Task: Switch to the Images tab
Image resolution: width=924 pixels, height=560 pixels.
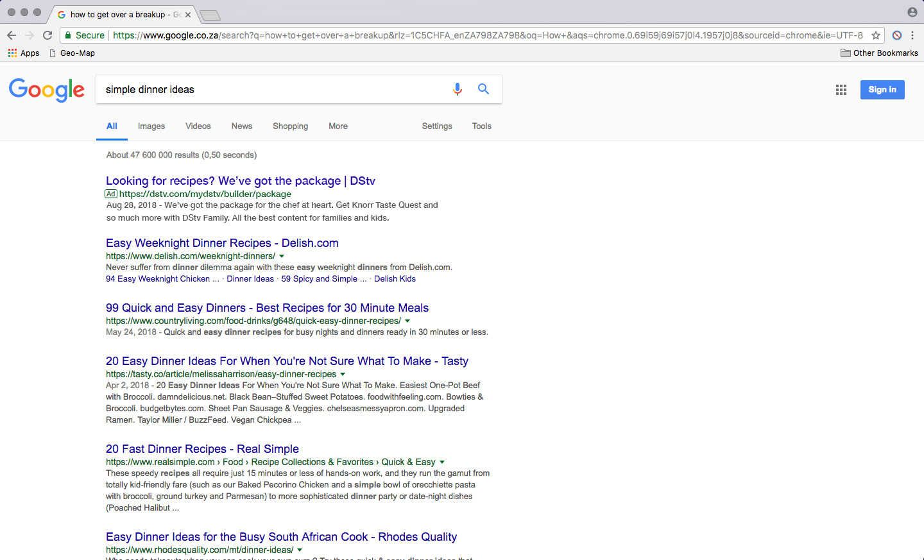Action: (x=151, y=126)
